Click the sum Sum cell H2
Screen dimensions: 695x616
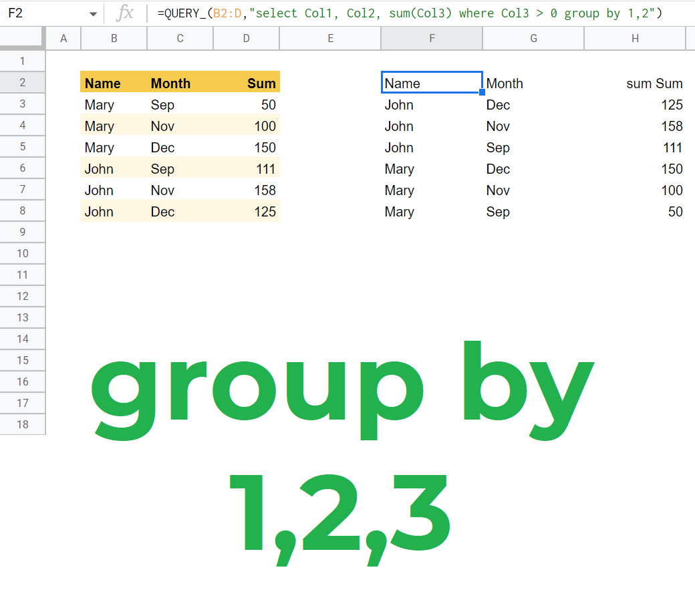(635, 83)
